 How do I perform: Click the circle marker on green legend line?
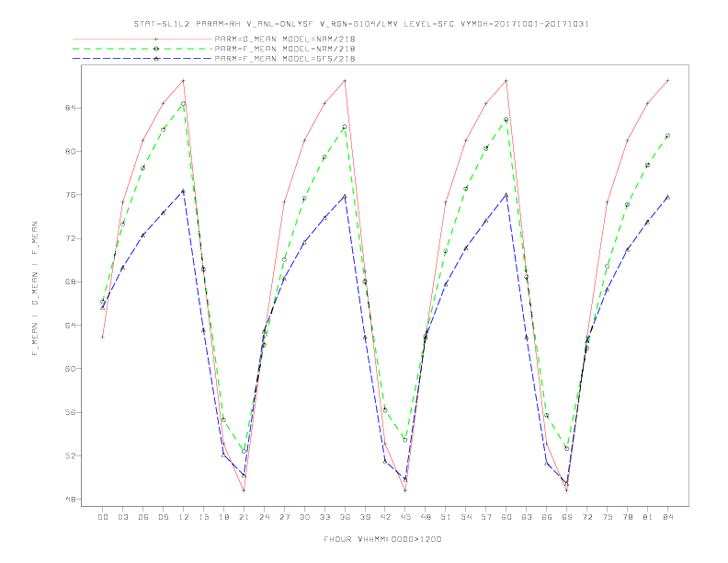[156, 49]
